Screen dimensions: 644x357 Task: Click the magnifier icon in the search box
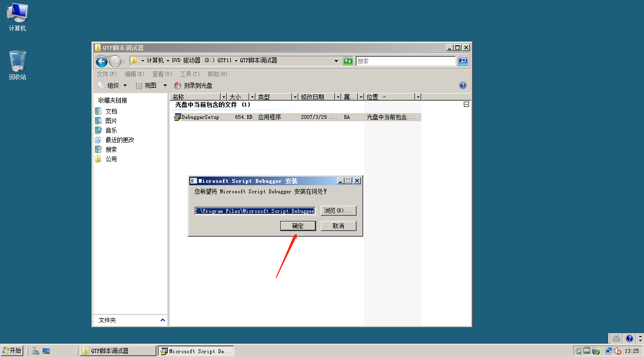coord(463,61)
